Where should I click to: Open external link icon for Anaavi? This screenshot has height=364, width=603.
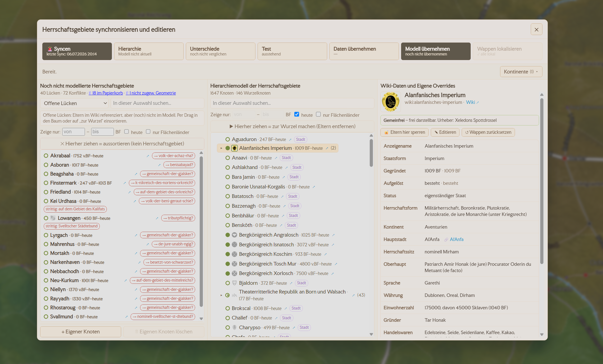point(276,158)
